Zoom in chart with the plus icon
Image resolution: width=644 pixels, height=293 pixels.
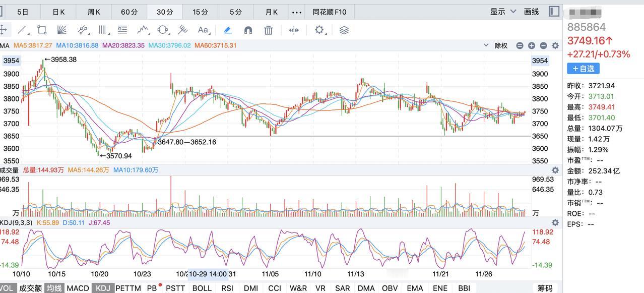pyautogui.click(x=531, y=45)
